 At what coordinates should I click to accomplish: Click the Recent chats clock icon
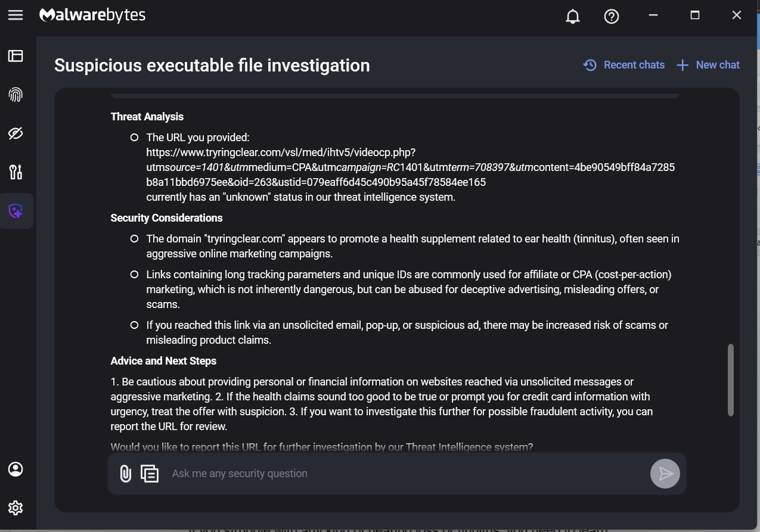click(x=590, y=65)
